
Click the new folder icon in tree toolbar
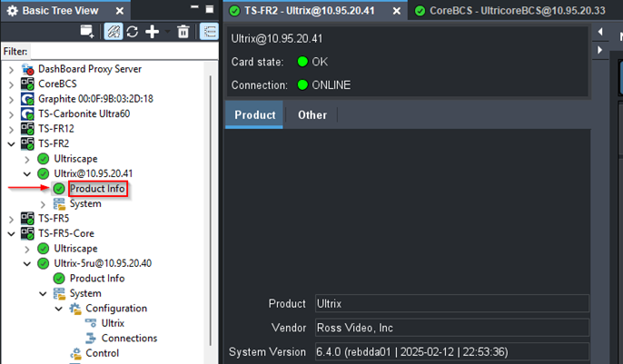[x=86, y=32]
